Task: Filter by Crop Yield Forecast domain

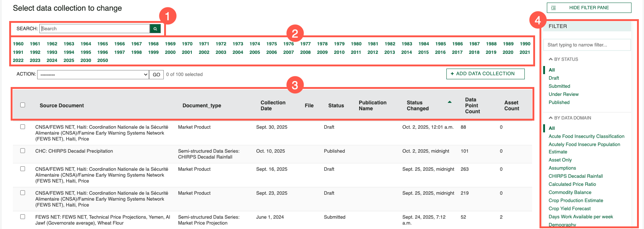Action: (x=569, y=209)
